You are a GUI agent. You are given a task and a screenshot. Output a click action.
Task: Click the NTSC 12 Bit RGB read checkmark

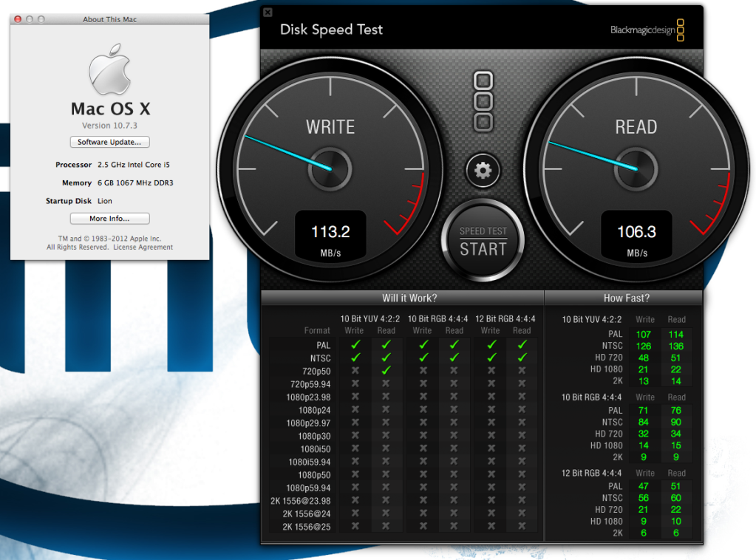click(x=522, y=358)
